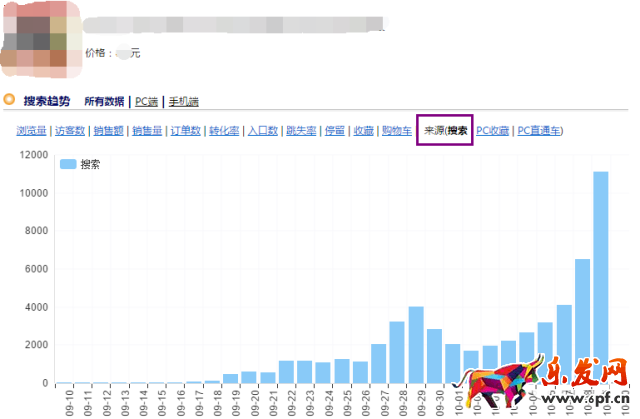Show the 销售额 chart

coord(109,131)
